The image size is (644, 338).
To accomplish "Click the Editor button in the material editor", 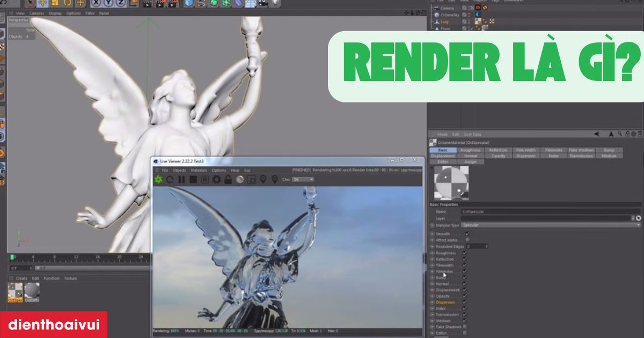I will [442, 161].
